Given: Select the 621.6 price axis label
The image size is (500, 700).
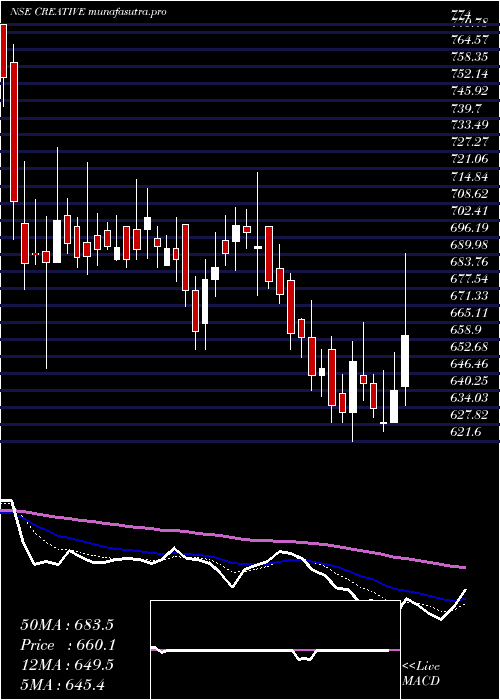Looking at the screenshot, I should (467, 432).
